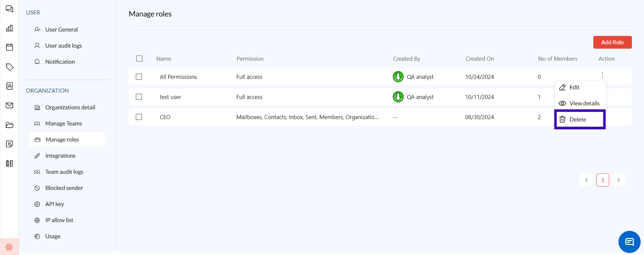Check the All Permissions role checkbox
Viewport: 644px width, 255px height.
tap(139, 77)
